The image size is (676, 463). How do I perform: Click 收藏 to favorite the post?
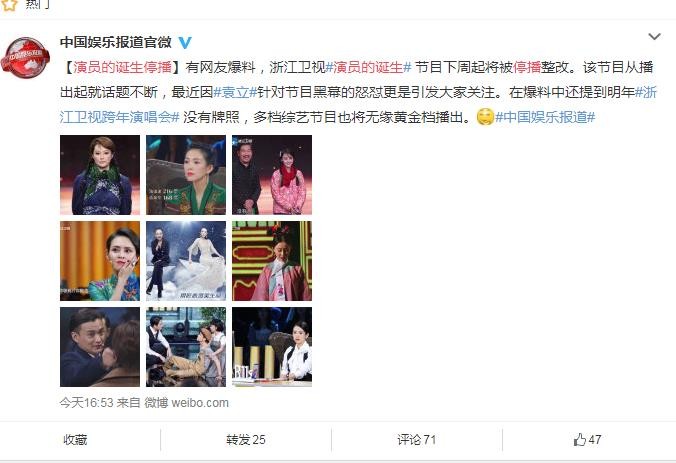(75, 440)
